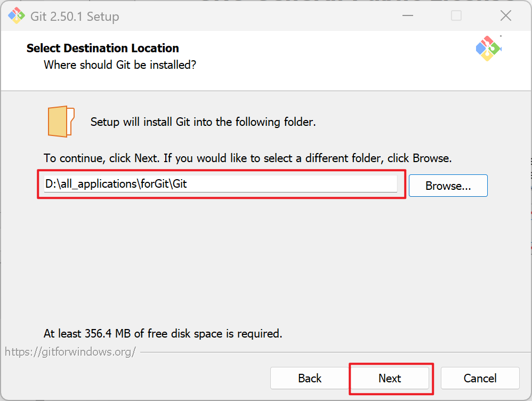Click 'Git 2.50.1 Setup' window title
Image resolution: width=532 pixels, height=401 pixels.
click(75, 17)
